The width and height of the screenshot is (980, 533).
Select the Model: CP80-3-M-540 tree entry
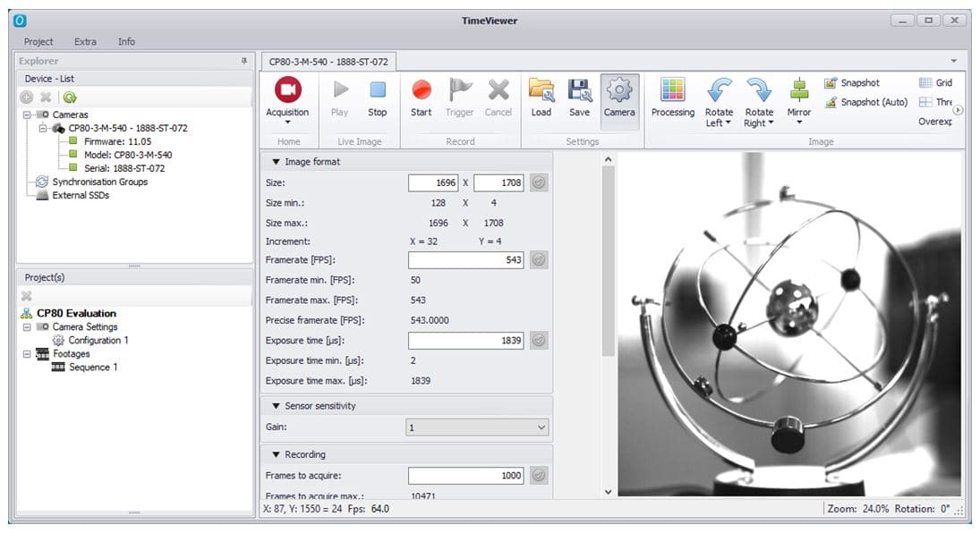pos(128,155)
